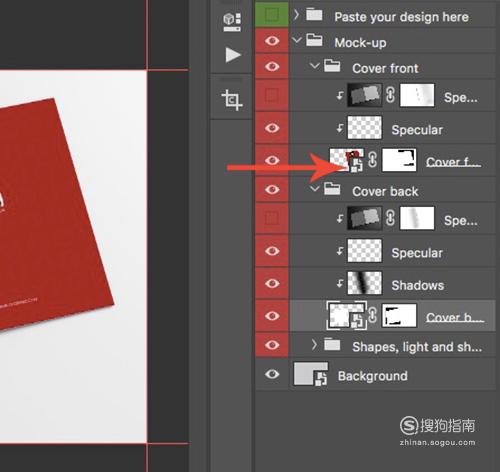Screen dimensions: 500x472
Task: Hide the Mock-up group
Action: (272, 41)
